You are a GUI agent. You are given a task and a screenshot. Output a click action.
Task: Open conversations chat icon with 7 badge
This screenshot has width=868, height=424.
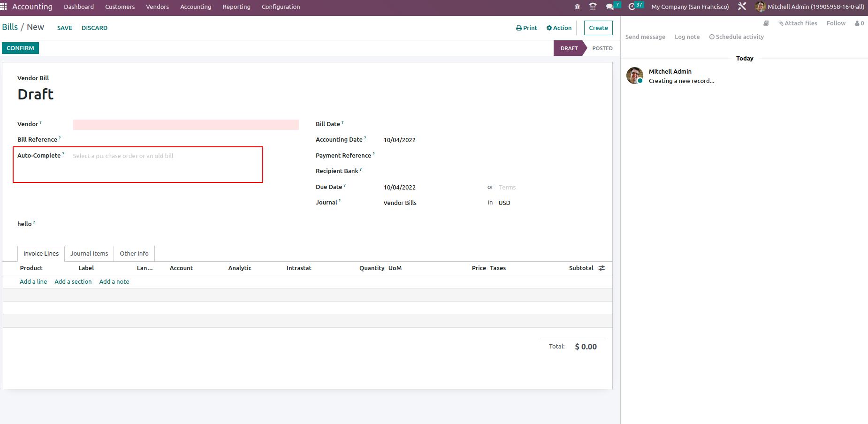(x=613, y=6)
